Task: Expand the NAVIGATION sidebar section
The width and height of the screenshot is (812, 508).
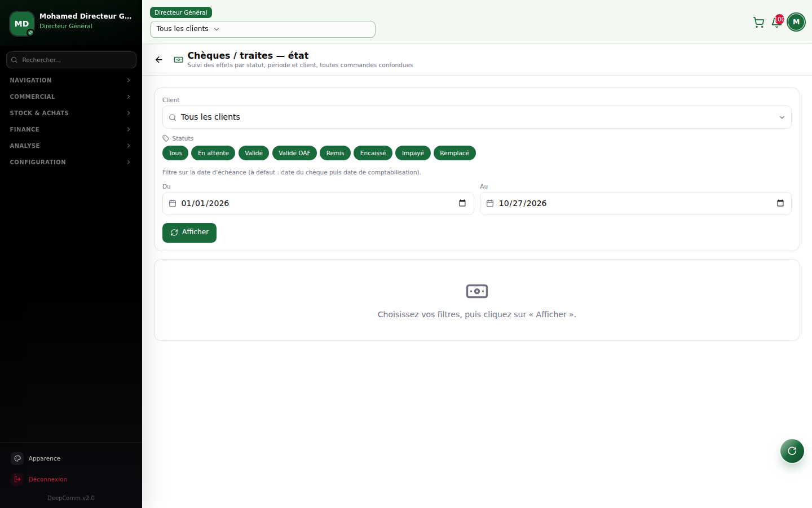Action: pyautogui.click(x=71, y=80)
